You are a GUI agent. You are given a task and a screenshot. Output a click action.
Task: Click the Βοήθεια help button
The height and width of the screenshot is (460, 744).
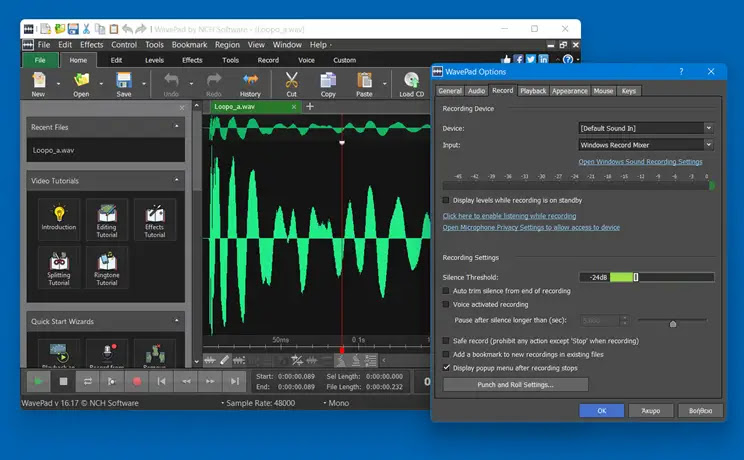tap(700, 411)
